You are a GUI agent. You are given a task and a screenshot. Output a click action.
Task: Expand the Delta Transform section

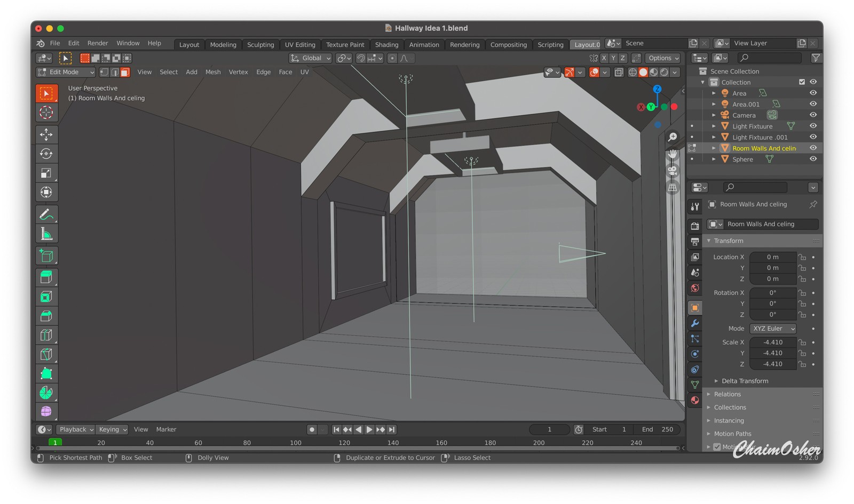pyautogui.click(x=745, y=381)
